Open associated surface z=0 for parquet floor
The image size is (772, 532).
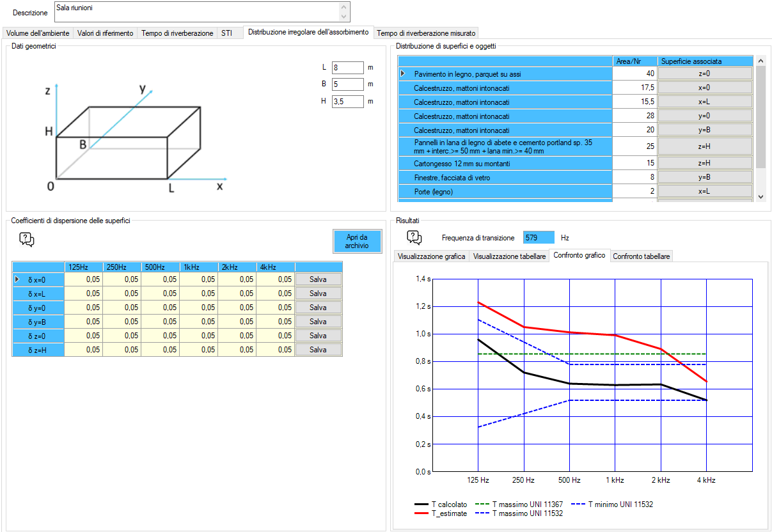tap(704, 74)
